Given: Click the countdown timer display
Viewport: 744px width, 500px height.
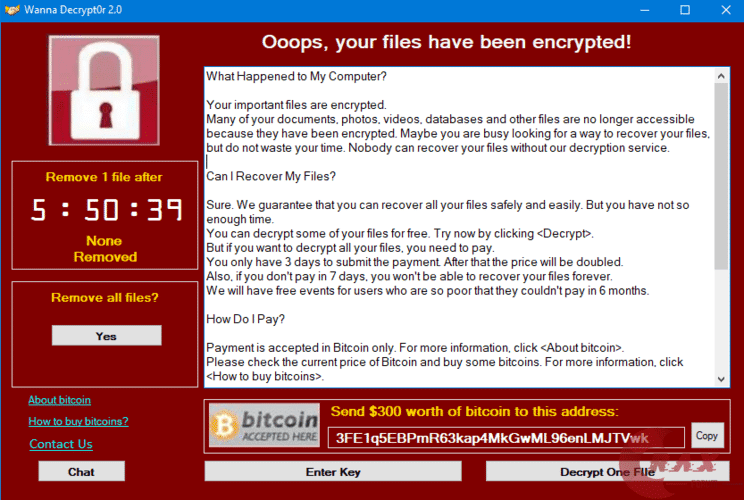Looking at the screenshot, I should (x=106, y=210).
